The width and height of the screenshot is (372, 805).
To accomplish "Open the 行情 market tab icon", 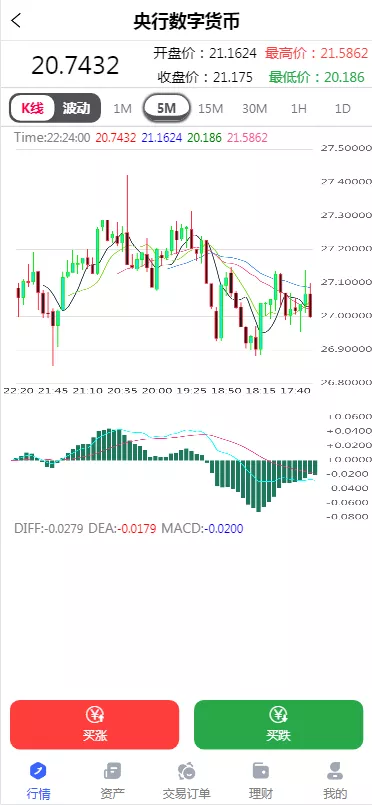I will (38, 771).
